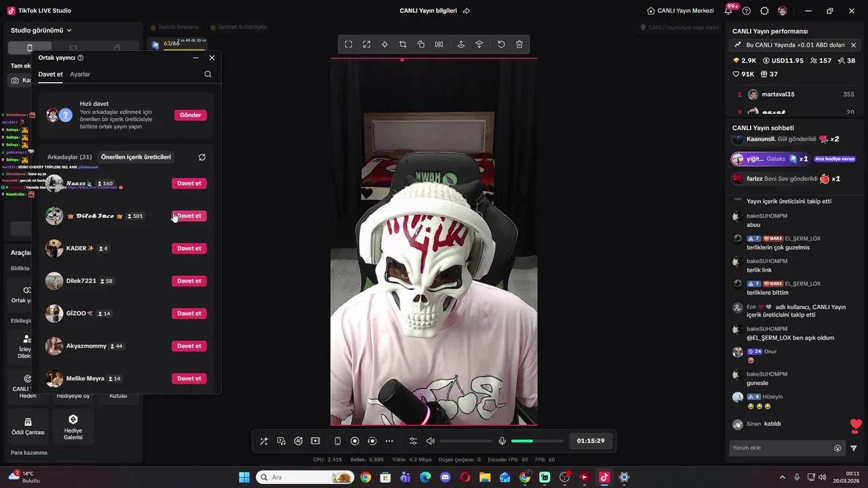
Task: Open the profile avatar menu
Action: pyautogui.click(x=783, y=11)
